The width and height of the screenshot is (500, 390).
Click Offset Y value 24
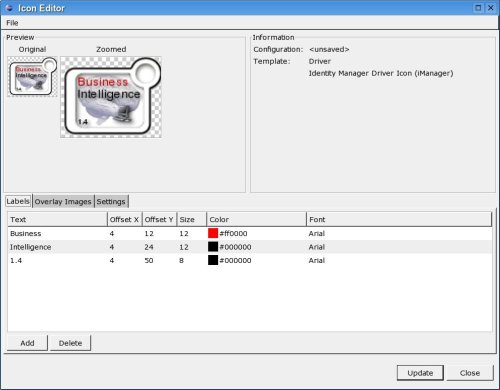pyautogui.click(x=149, y=247)
